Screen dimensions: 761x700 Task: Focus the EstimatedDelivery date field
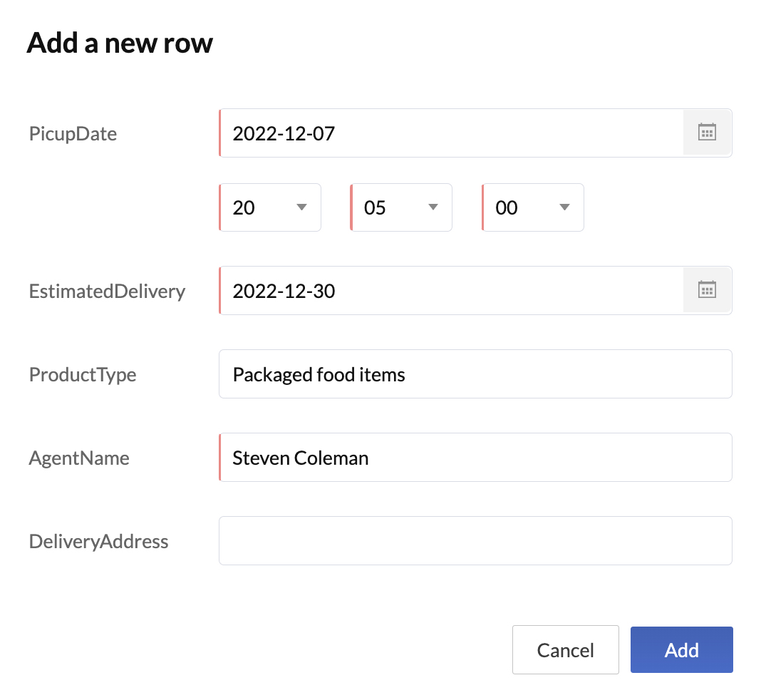tap(450, 291)
